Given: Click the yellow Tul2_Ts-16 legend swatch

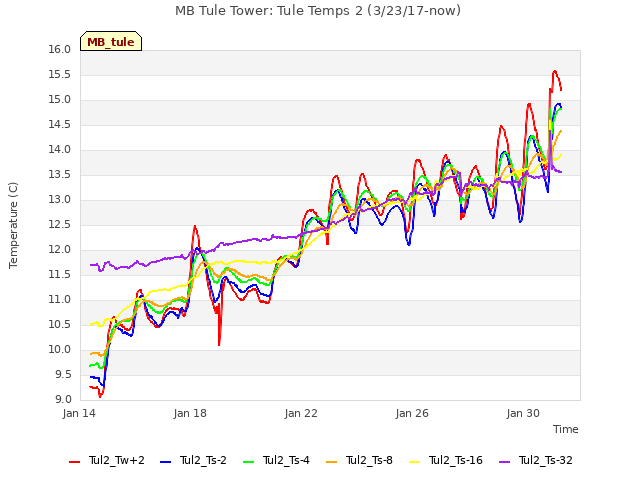Looking at the screenshot, I should pyautogui.click(x=415, y=462).
